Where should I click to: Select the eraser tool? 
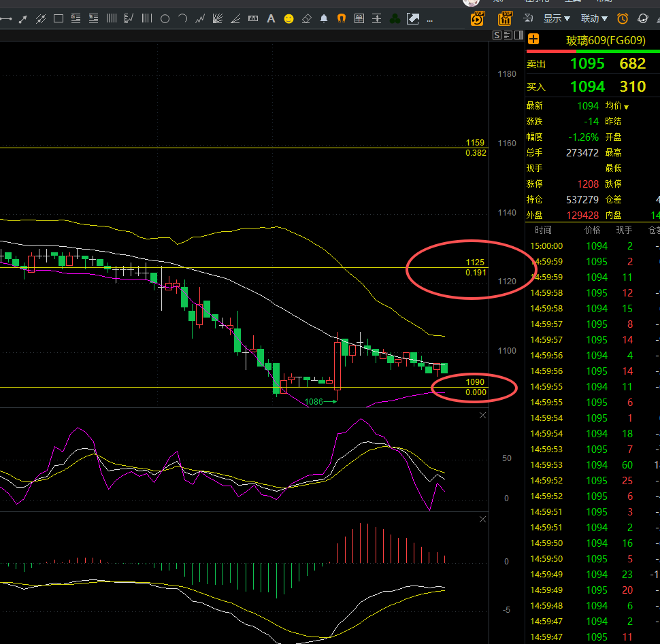pyautogui.click(x=306, y=19)
